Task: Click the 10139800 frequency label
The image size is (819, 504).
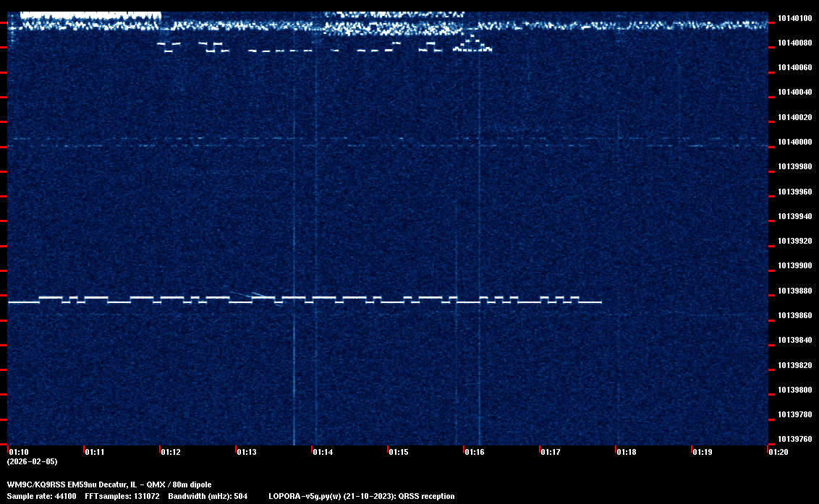Action: (795, 390)
